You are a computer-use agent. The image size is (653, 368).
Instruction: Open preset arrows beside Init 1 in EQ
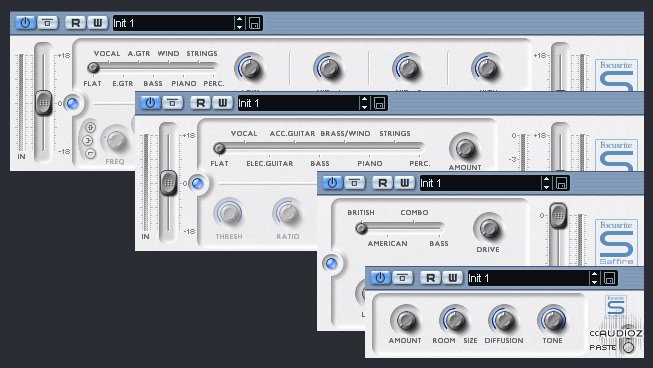239,23
